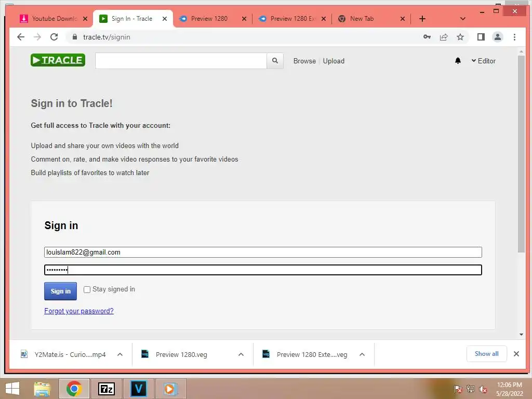This screenshot has width=532, height=399.
Task: Click share this page icon
Action: pos(444,37)
